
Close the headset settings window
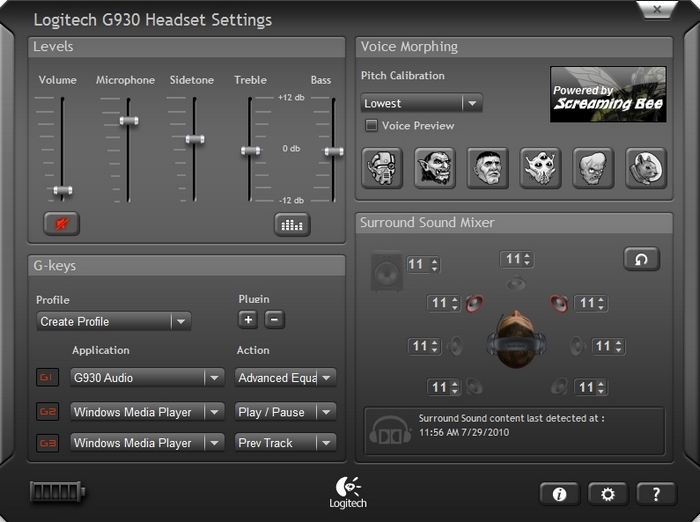(657, 9)
